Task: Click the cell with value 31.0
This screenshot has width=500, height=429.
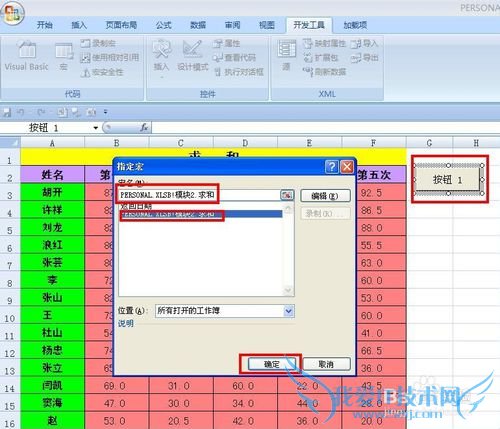Action: (x=181, y=386)
